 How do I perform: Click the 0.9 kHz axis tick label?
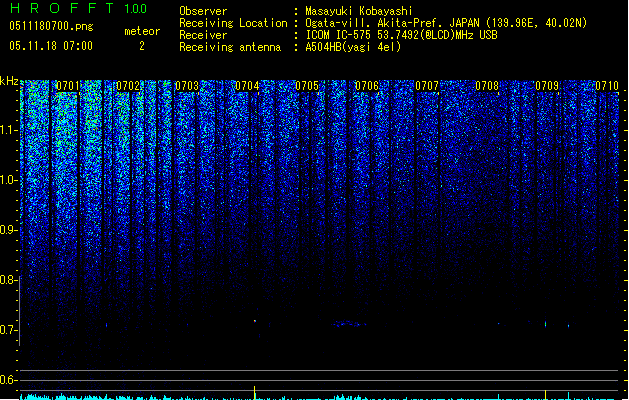coord(8,230)
